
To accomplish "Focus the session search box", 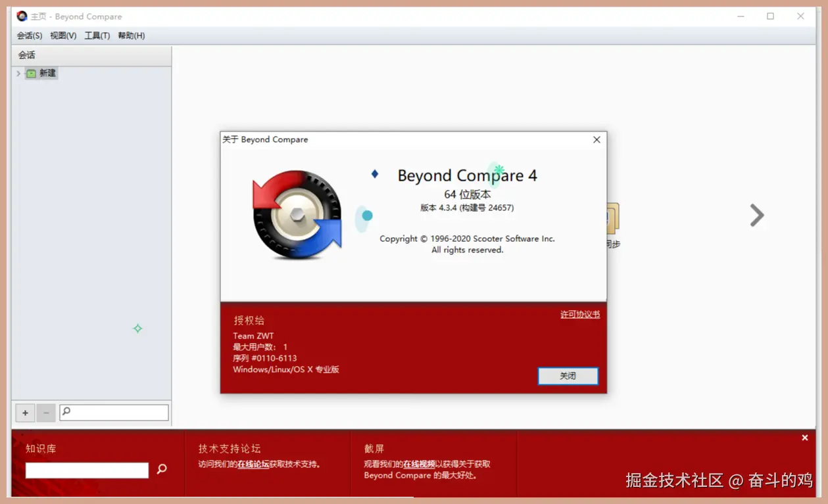I will pos(114,413).
